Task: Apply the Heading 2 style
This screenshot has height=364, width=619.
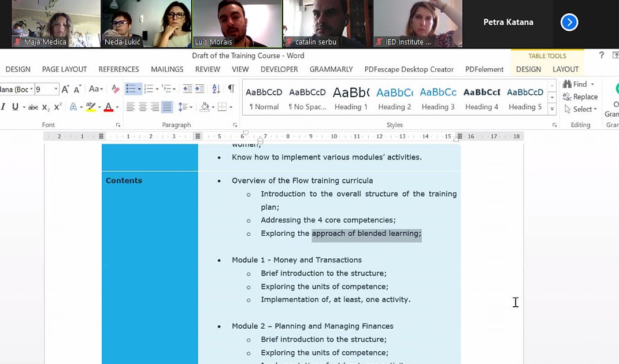Action: click(394, 97)
